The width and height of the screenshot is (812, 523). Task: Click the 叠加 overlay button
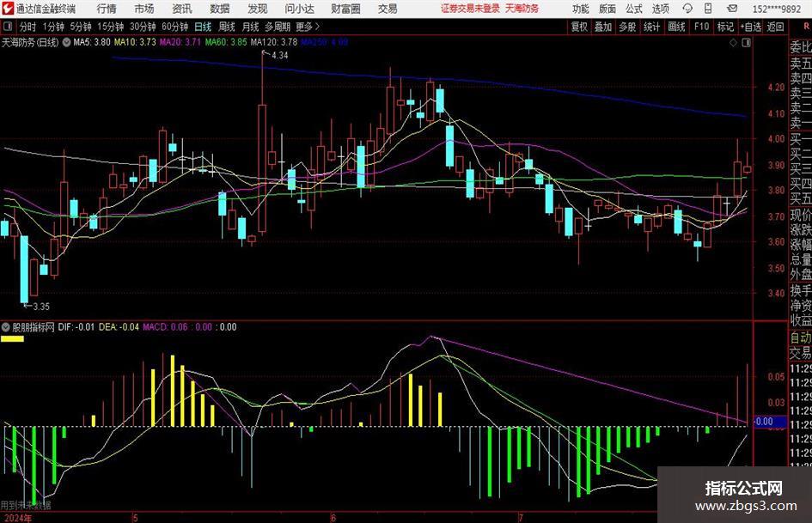click(x=603, y=27)
